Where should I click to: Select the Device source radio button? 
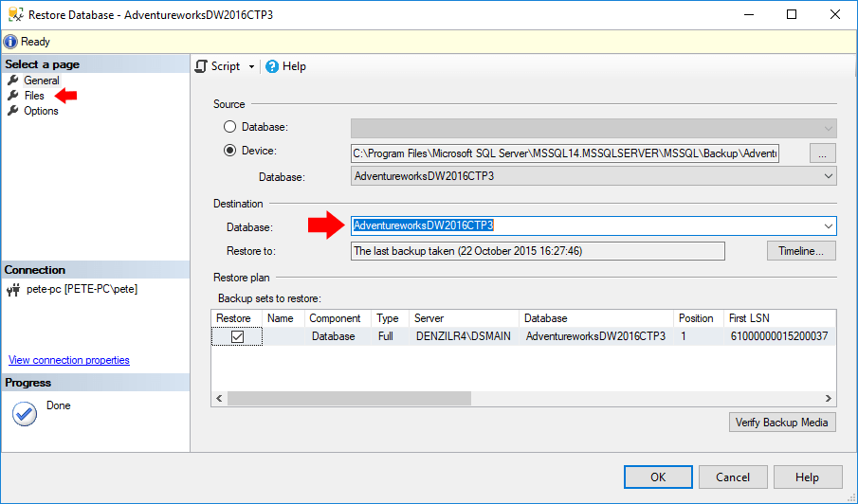tap(229, 151)
